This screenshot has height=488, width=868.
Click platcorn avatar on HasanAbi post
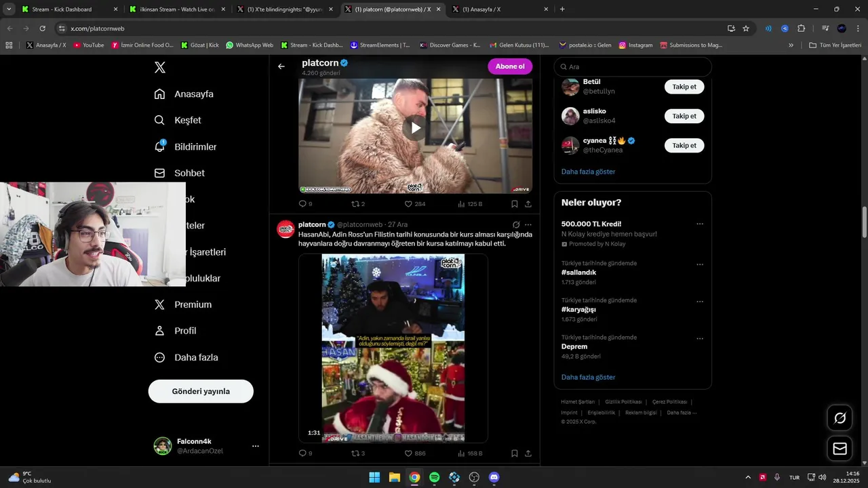click(x=285, y=229)
